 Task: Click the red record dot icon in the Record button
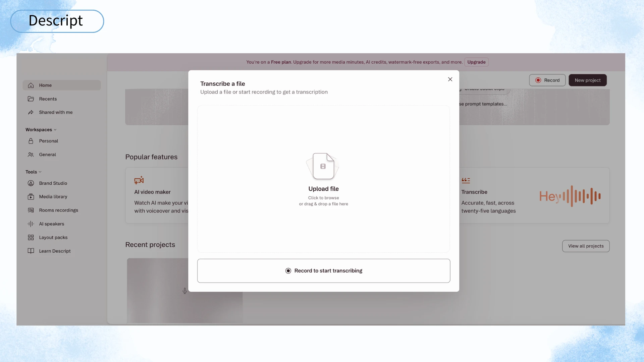click(538, 80)
